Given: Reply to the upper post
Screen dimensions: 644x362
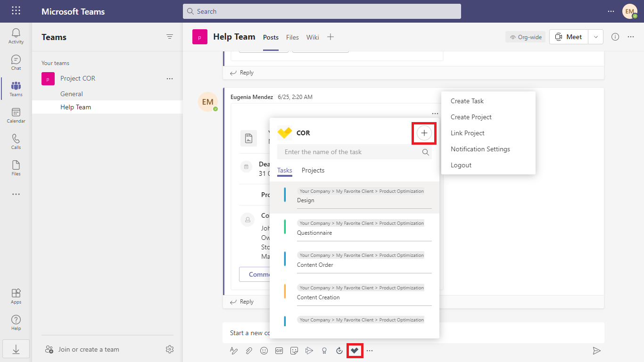Looking at the screenshot, I should click(x=241, y=73).
